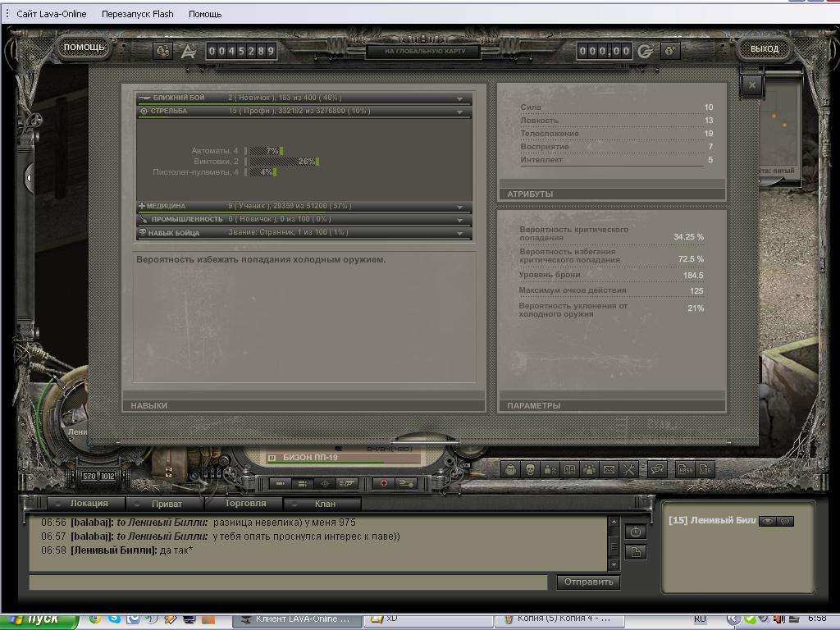
Task: Click the clock icon beside chat
Action: tap(636, 532)
